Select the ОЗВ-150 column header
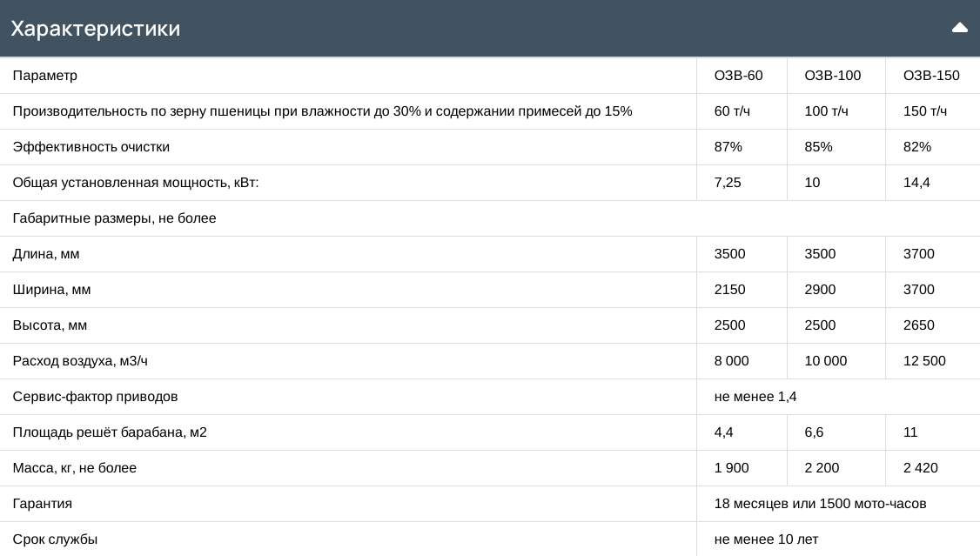The width and height of the screenshot is (980, 556). pyautogui.click(x=931, y=76)
